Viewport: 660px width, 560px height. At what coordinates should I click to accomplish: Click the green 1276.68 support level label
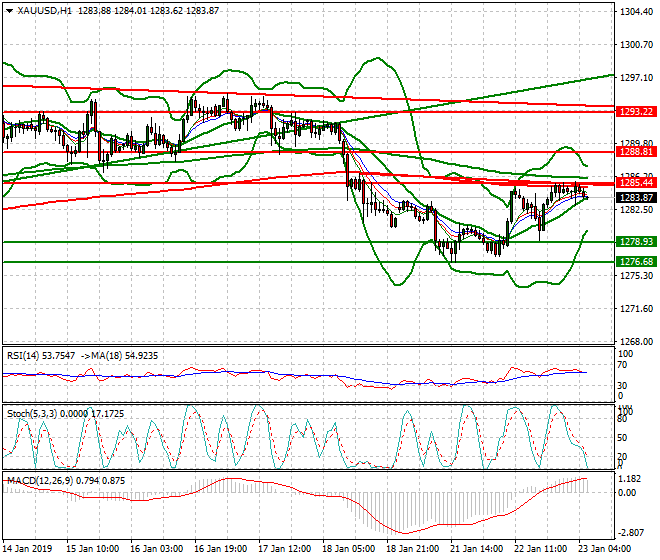click(636, 262)
